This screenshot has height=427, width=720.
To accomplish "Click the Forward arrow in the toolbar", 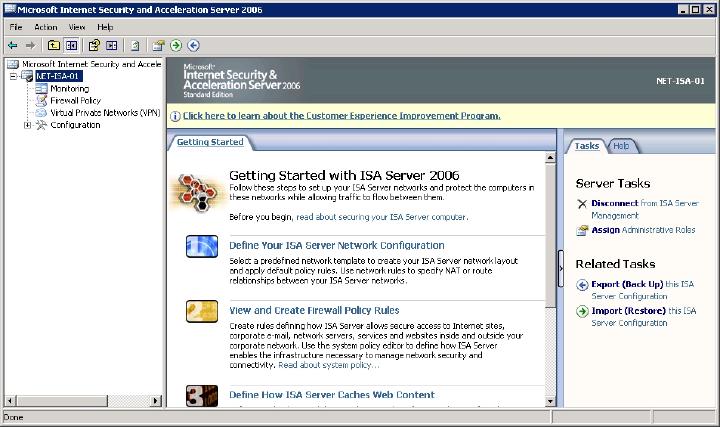I will click(x=31, y=45).
